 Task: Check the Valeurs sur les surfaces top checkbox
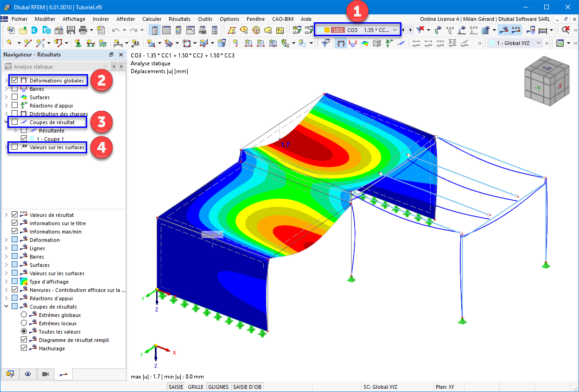tap(15, 147)
